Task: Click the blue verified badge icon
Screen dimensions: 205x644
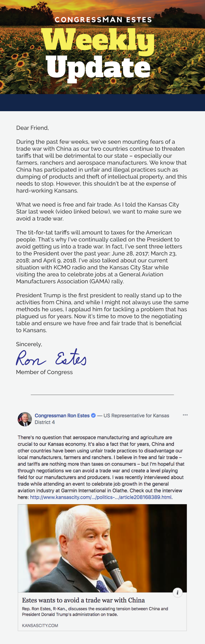Action: pos(93,415)
